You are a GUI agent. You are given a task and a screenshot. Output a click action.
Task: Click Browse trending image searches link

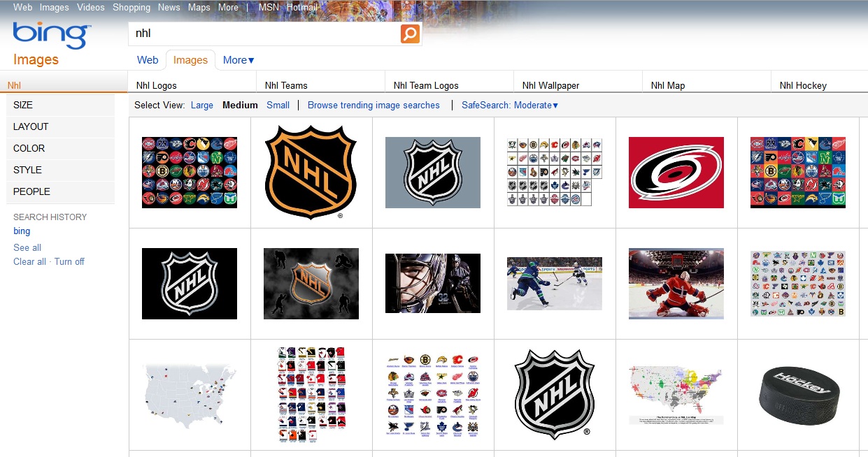tap(373, 106)
